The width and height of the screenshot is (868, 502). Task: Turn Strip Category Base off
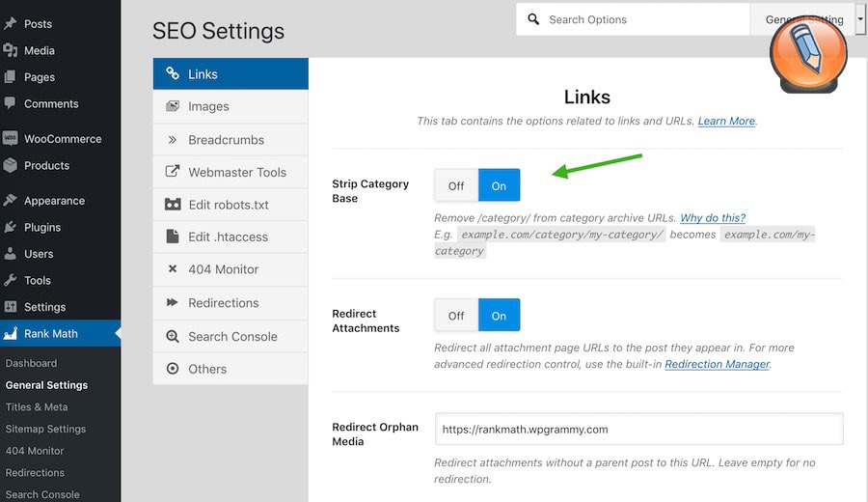click(456, 185)
